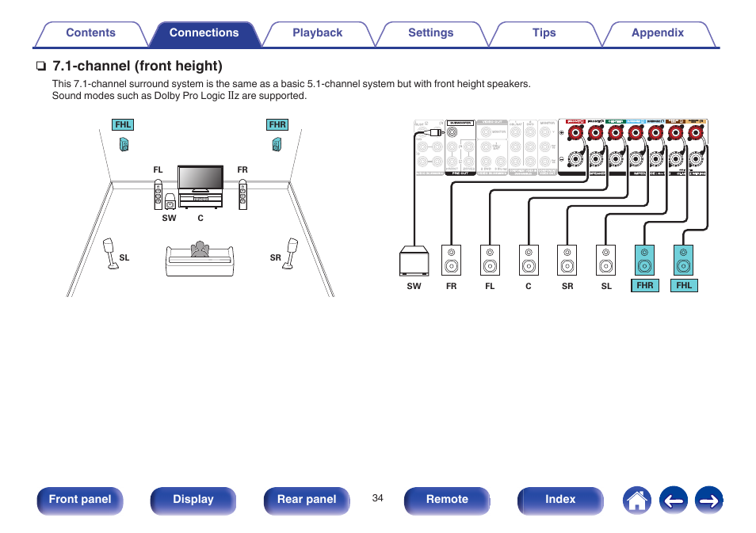Image resolution: width=756 pixels, height=533 pixels.
Task: Click the SR speaker in wiring diagram
Action: point(567,261)
